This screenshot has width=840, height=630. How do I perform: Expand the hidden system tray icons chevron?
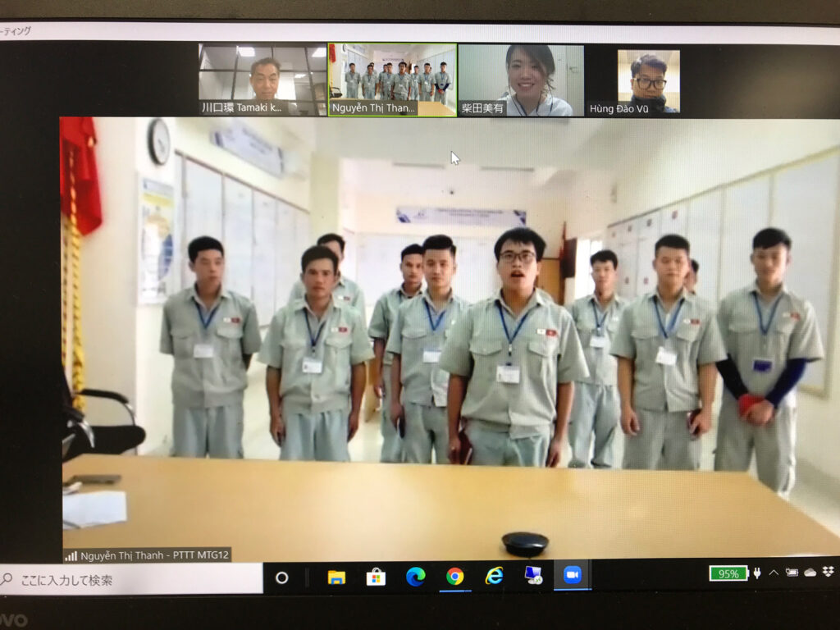tap(774, 573)
